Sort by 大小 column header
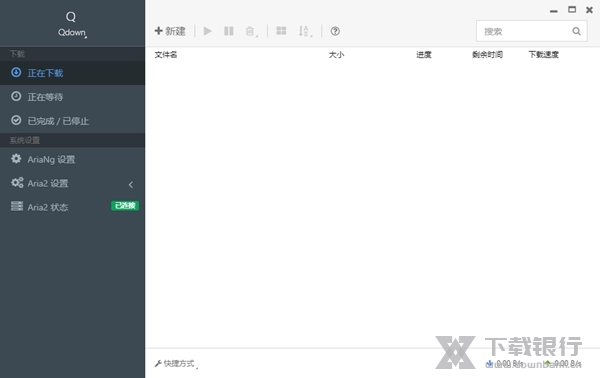 click(336, 55)
